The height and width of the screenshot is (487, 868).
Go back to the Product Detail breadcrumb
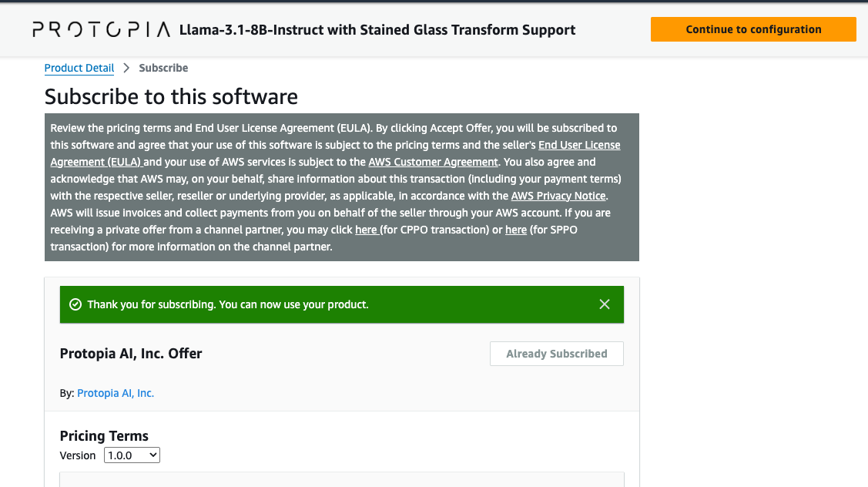pyautogui.click(x=79, y=68)
